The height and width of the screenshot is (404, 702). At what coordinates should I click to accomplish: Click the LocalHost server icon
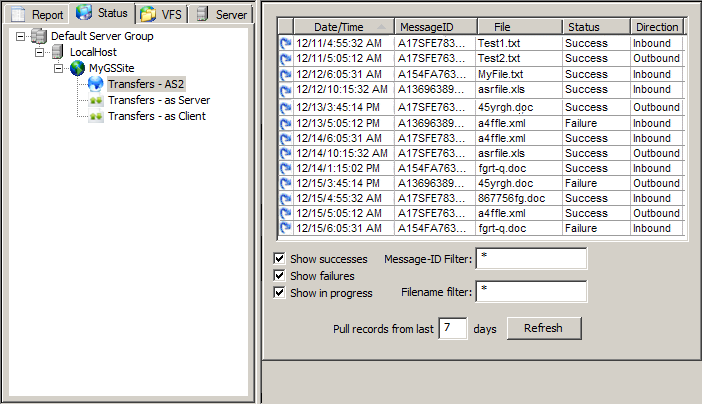59,52
